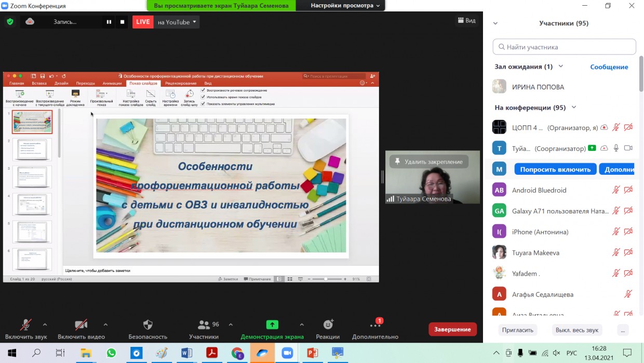Click the More (Дополнительно) dots icon
The width and height of the screenshot is (644, 363).
pos(375,326)
